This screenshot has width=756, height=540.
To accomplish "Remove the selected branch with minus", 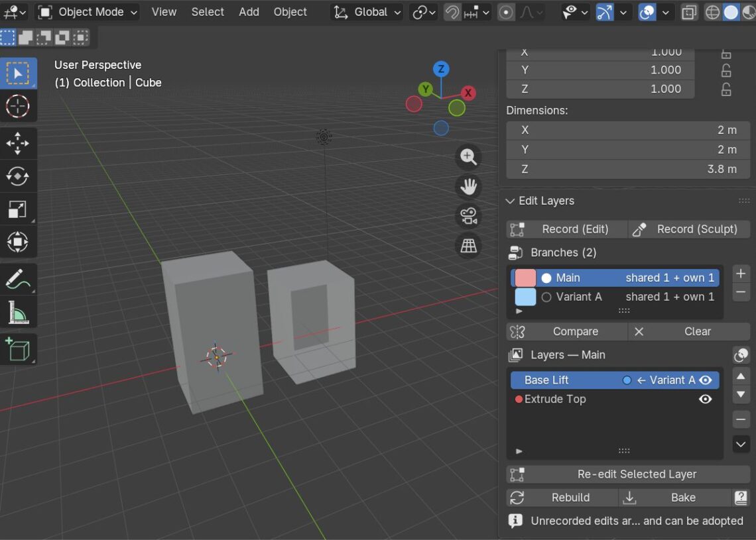I will click(x=741, y=292).
